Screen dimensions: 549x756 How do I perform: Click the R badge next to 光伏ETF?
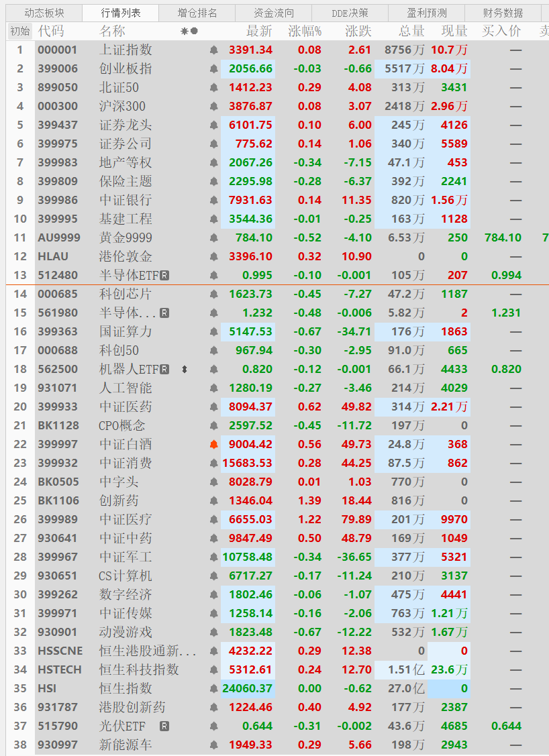tap(164, 726)
